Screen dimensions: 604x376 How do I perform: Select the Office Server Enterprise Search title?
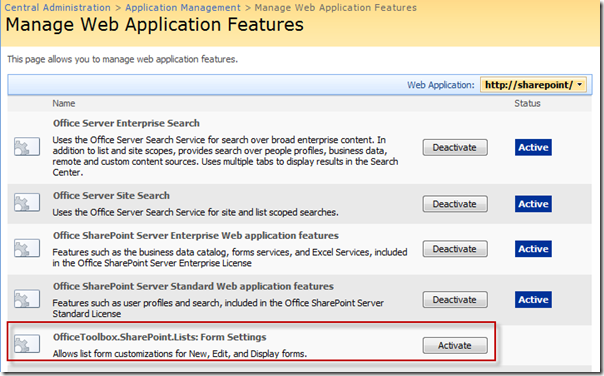(x=126, y=123)
